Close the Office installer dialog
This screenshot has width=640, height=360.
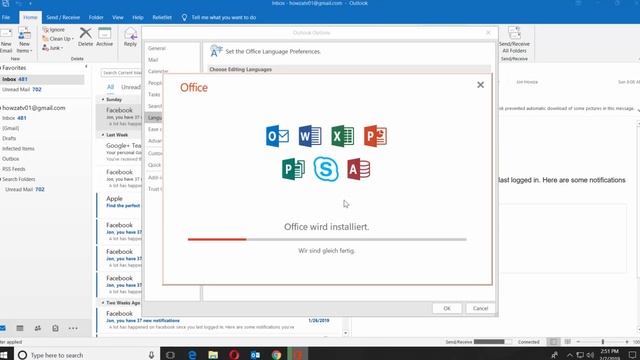click(480, 85)
